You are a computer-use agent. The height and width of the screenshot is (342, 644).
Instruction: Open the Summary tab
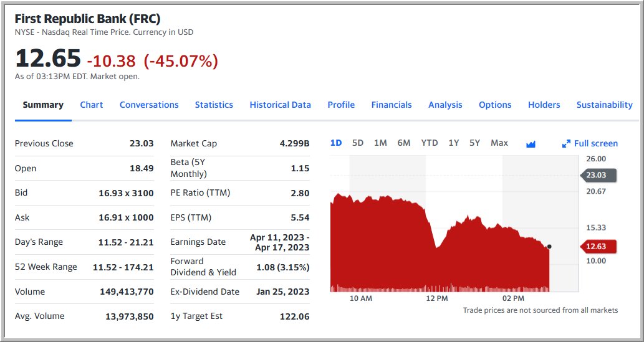(43, 105)
